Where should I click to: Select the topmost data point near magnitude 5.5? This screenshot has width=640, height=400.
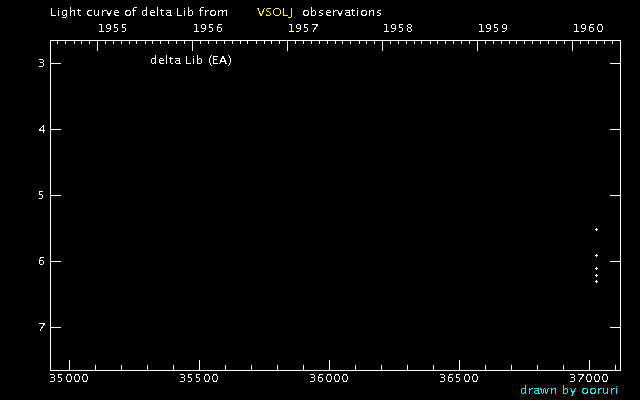(596, 230)
